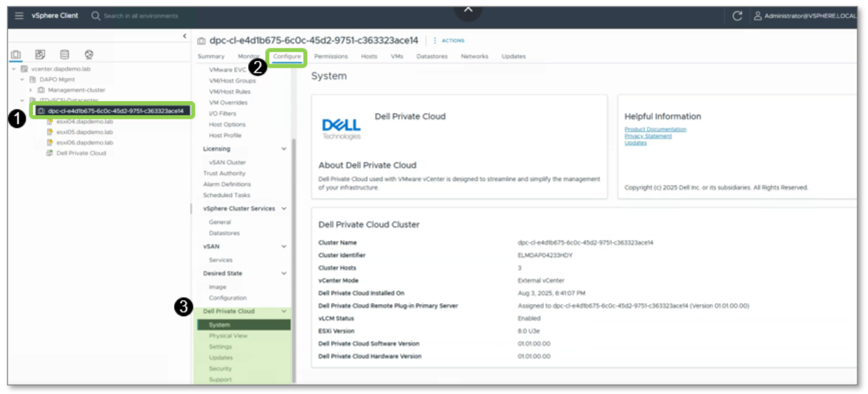This screenshot has height=394, width=868.
Task: Switch to Storage inventory view
Action: click(64, 54)
